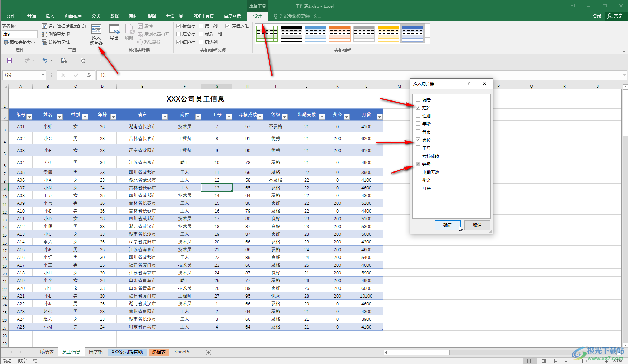Click the Redo arrow icon

pos(27,60)
